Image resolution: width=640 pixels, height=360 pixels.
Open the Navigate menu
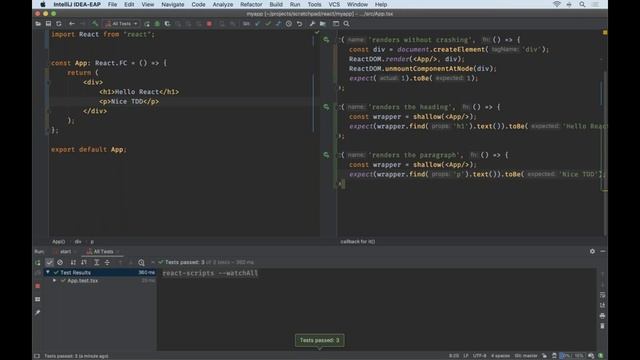(x=173, y=4)
